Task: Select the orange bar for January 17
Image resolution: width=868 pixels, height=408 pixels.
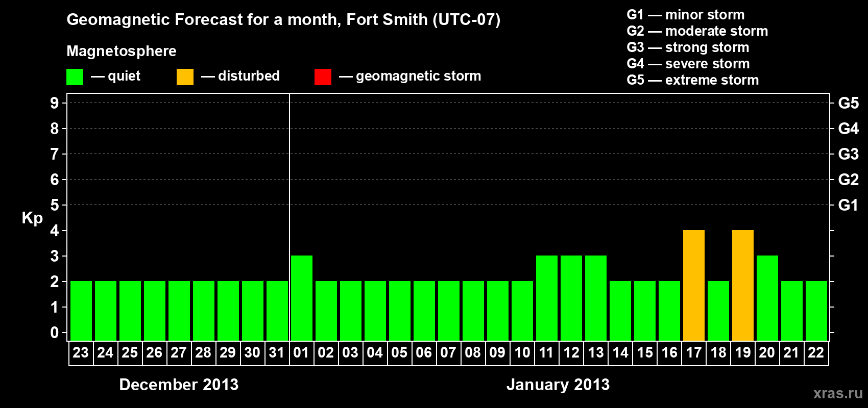Action: (x=694, y=285)
